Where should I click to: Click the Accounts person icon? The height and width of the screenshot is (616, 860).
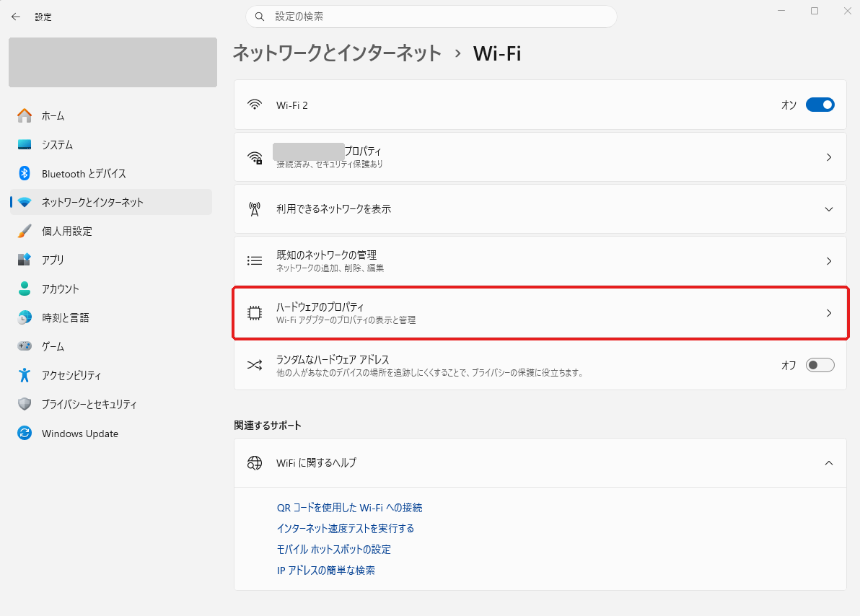24,289
